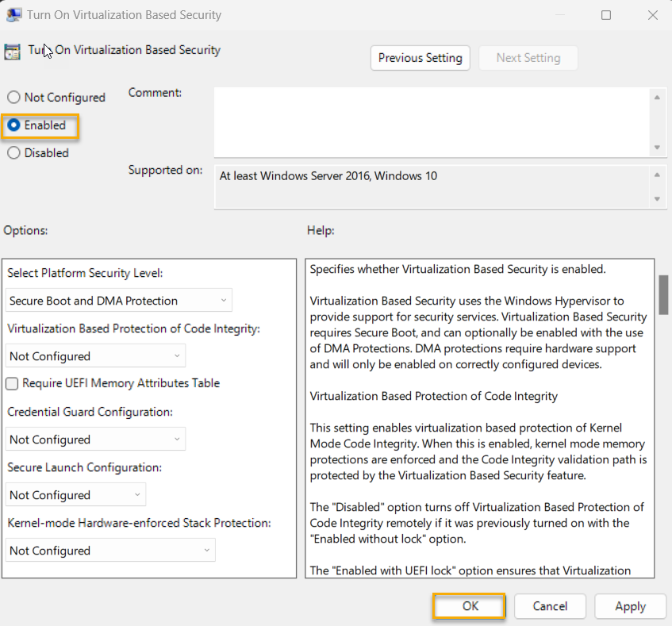
Task: Confirm the policy with OK
Action: (x=469, y=605)
